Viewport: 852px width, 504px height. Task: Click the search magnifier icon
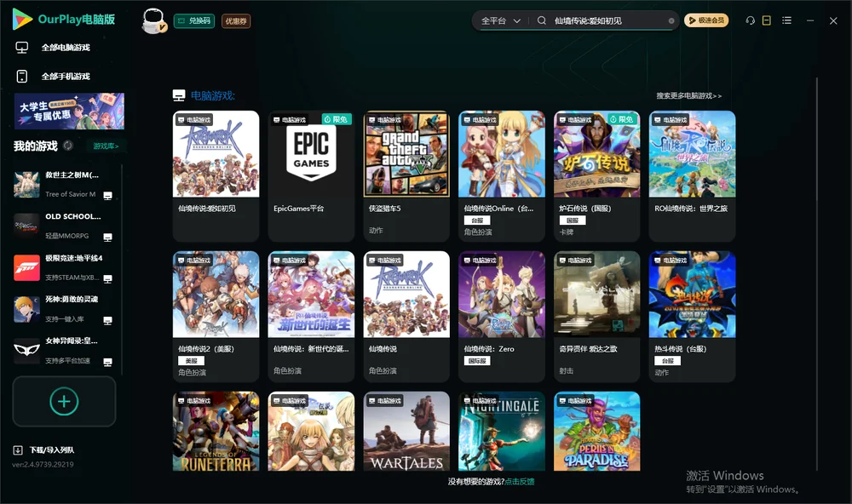tap(542, 20)
